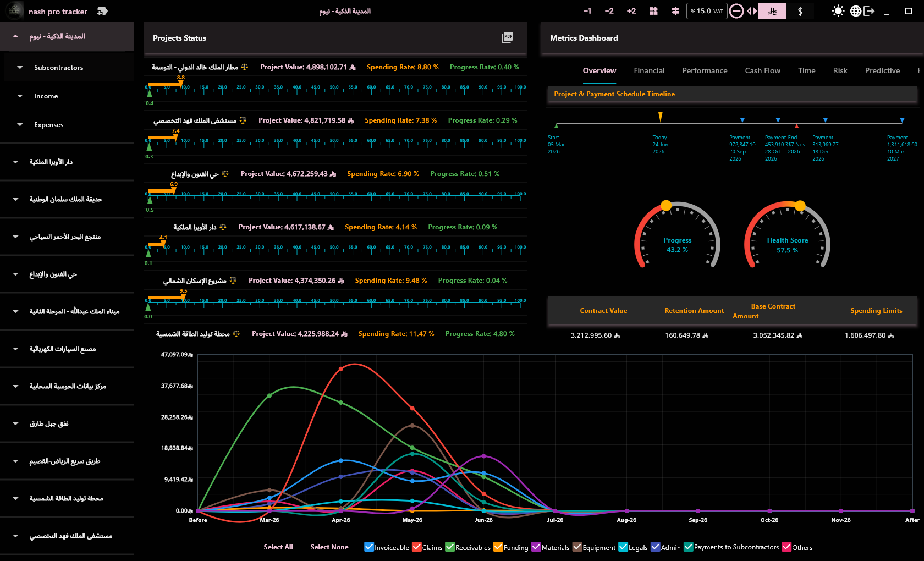Click the 20 Sep 2026 payment marker
Image resolution: width=924 pixels, height=561 pixels.
pyautogui.click(x=743, y=120)
